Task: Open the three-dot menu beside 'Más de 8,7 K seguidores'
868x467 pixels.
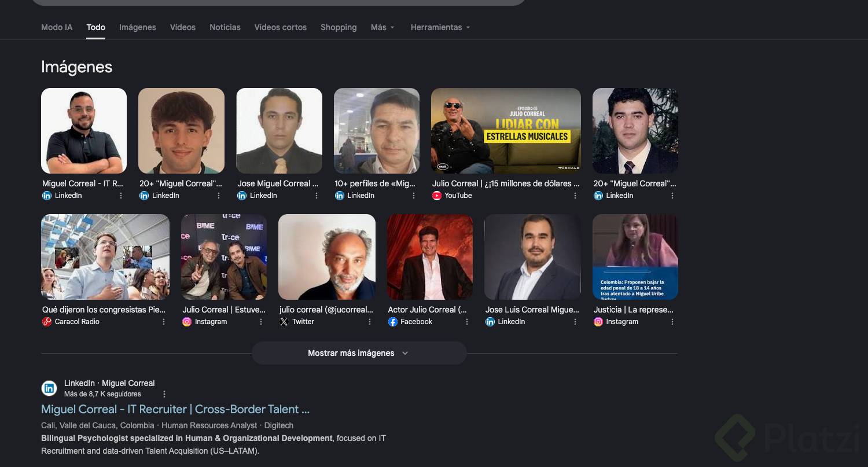Action: pos(164,394)
